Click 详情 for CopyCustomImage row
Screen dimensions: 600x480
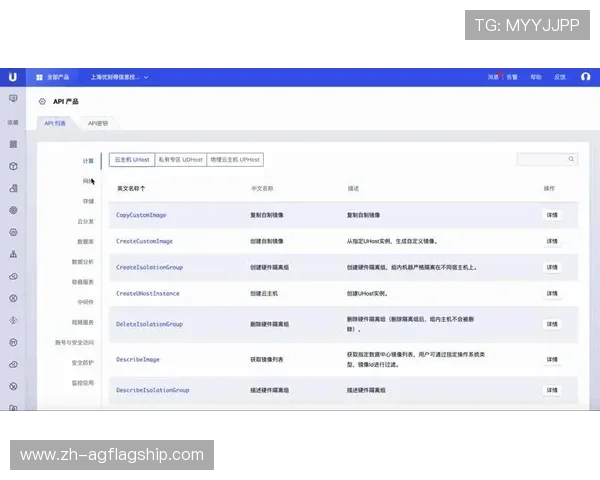552,215
